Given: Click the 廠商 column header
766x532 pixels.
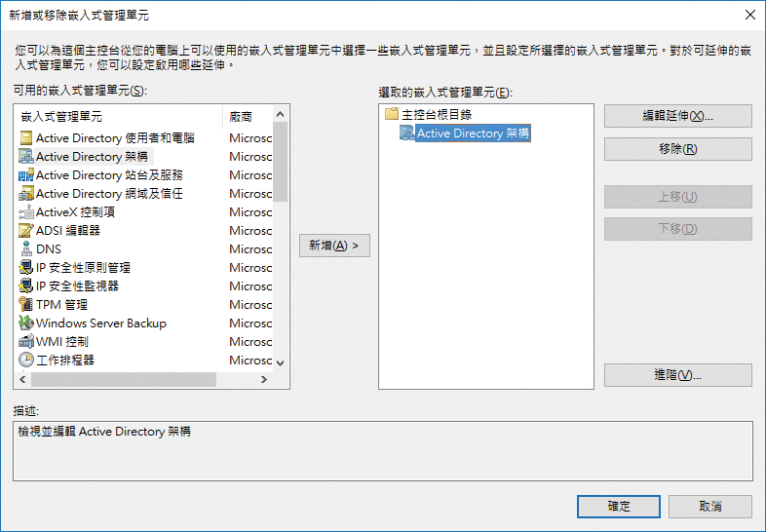Looking at the screenshot, I should 248,117.
